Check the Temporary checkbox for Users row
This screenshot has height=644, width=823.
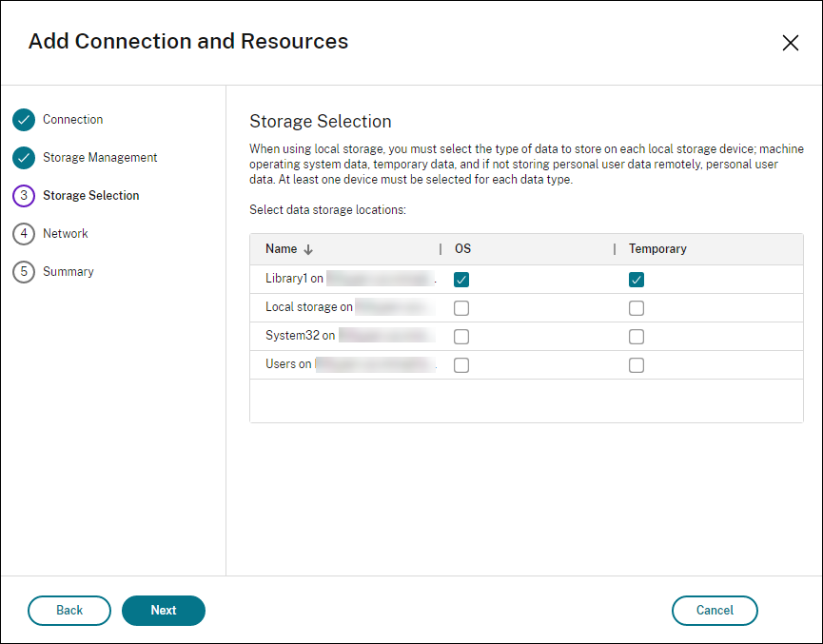[637, 364]
